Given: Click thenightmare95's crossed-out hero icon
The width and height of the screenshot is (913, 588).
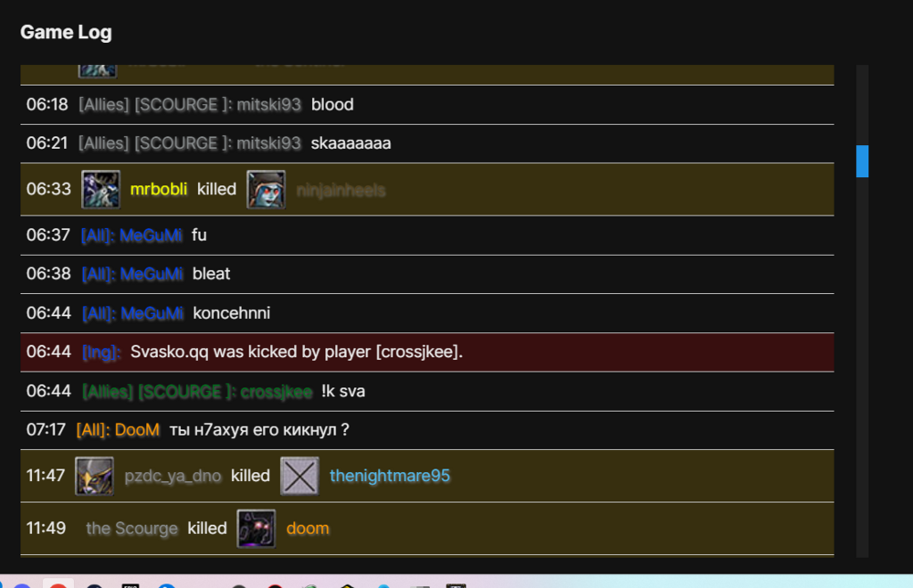Looking at the screenshot, I should [299, 476].
